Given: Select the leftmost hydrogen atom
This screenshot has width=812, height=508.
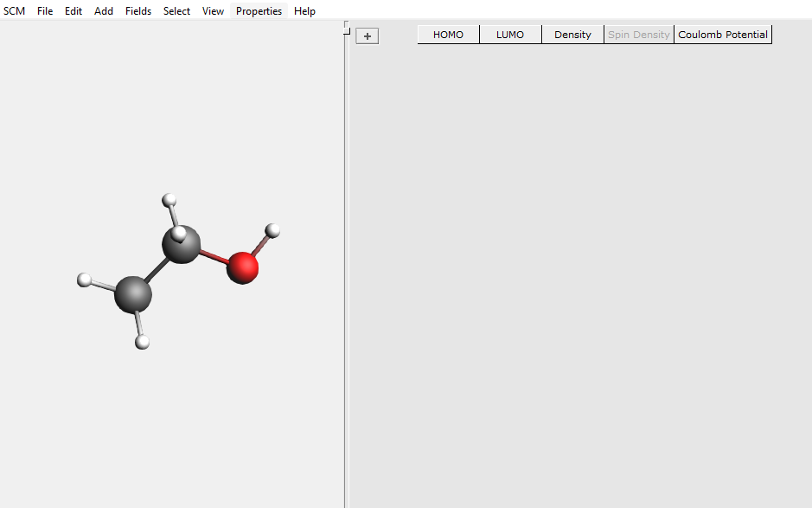Looking at the screenshot, I should pyautogui.click(x=85, y=280).
